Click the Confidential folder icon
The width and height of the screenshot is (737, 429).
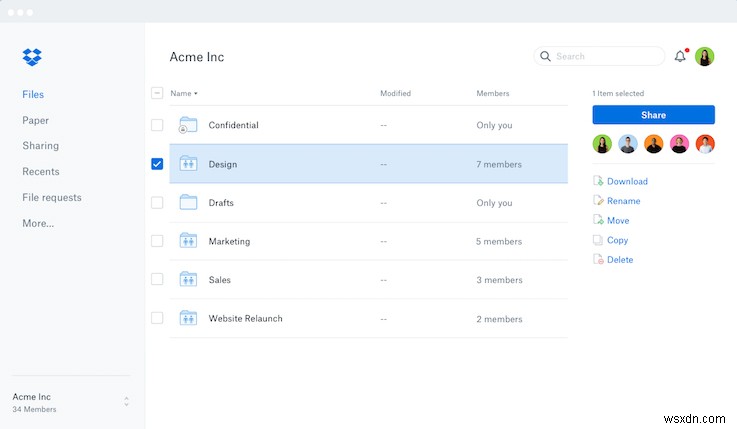tap(188, 125)
